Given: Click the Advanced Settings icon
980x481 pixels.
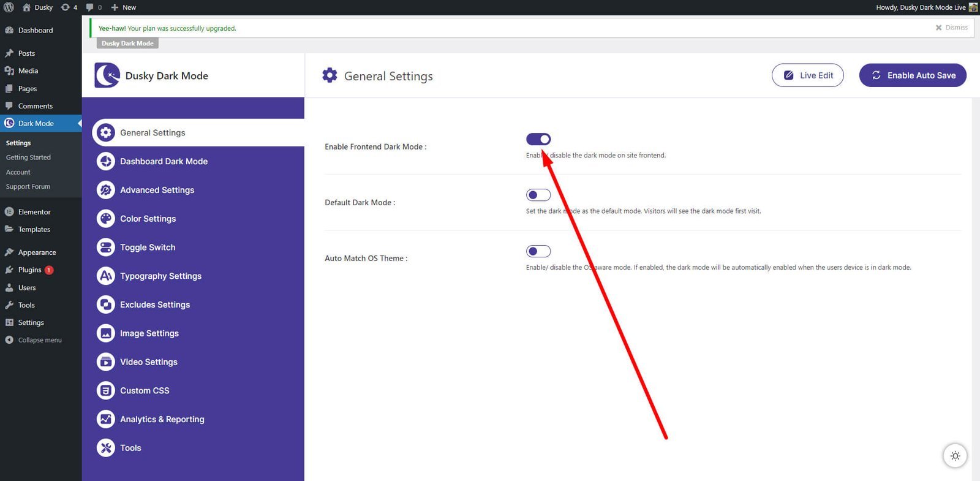Looking at the screenshot, I should (106, 190).
